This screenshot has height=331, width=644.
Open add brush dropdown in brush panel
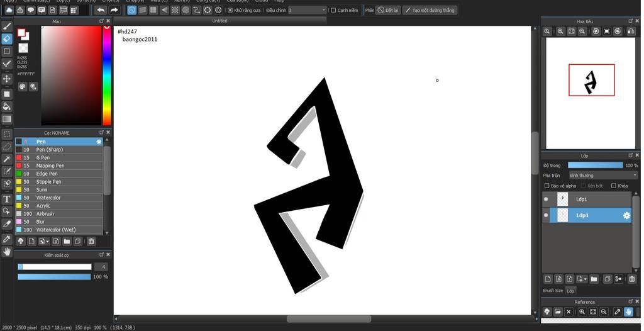point(44,242)
